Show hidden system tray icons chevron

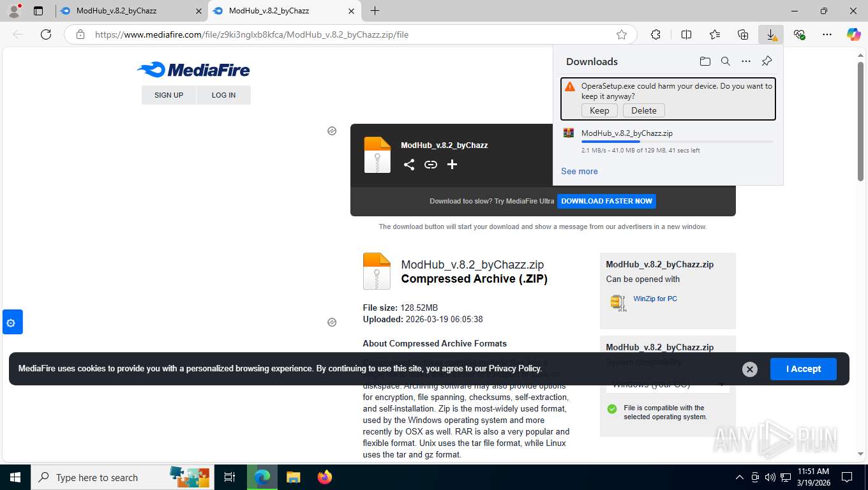click(740, 477)
